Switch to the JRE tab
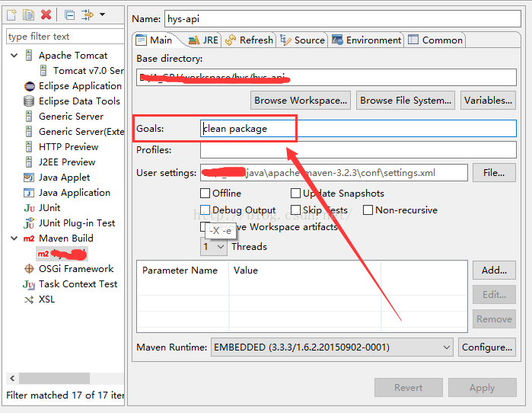The height and width of the screenshot is (413, 532). 203,40
